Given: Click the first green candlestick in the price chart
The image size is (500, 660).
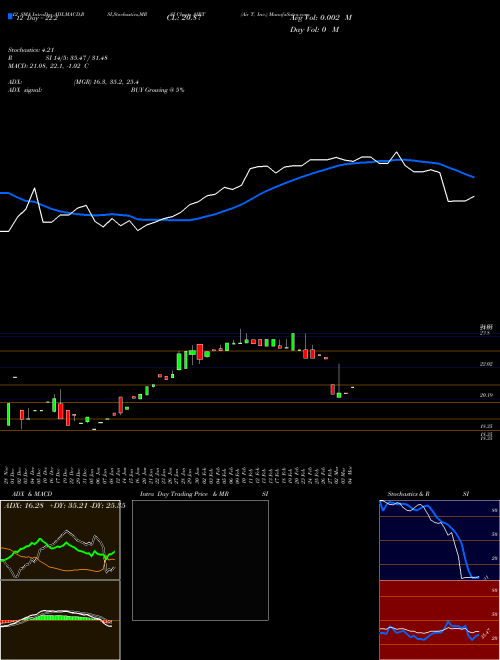Looking at the screenshot, I should pyautogui.click(x=8, y=414).
